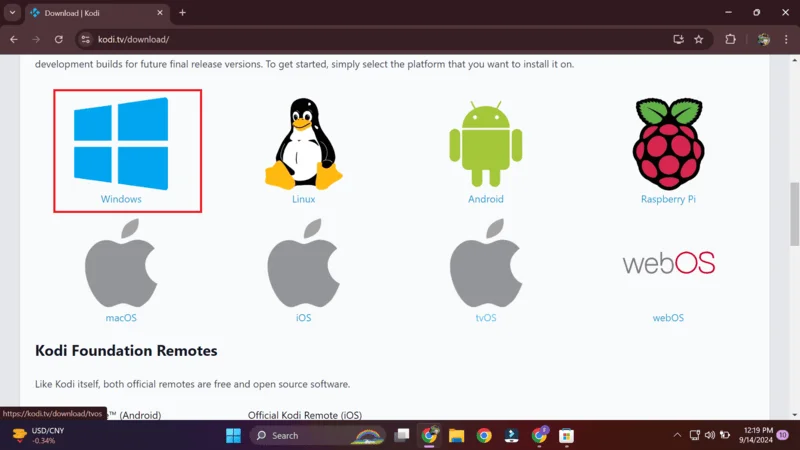This screenshot has height=450, width=800.
Task: Open Task View in taskbar
Action: [x=402, y=436]
